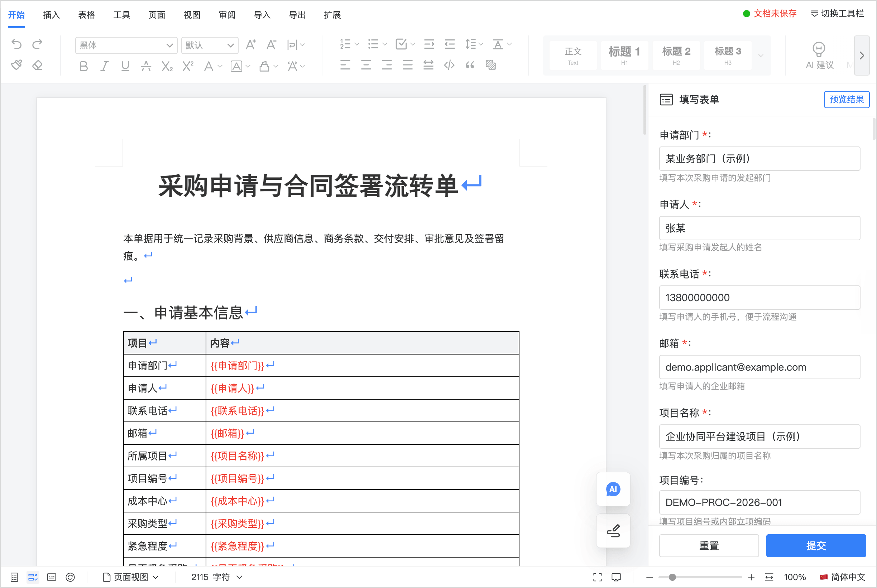Image resolution: width=877 pixels, height=588 pixels.
Task: Click the floating AI assistant bubble
Action: [613, 489]
